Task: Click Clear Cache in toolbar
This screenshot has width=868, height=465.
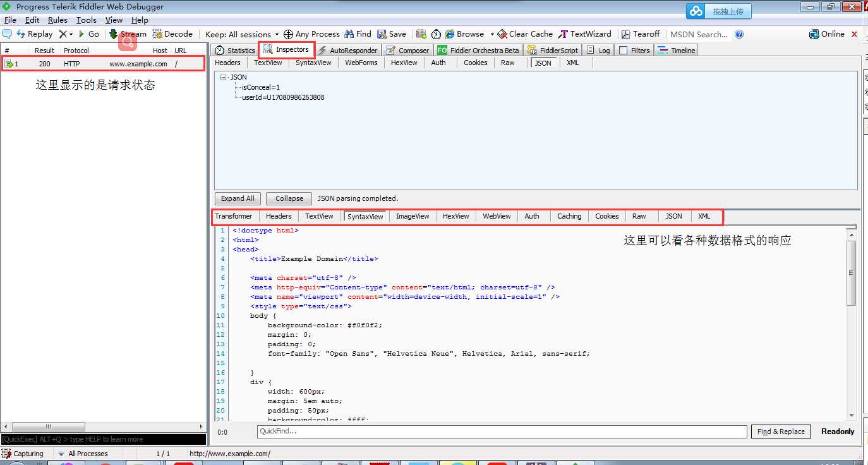Action: (x=525, y=34)
